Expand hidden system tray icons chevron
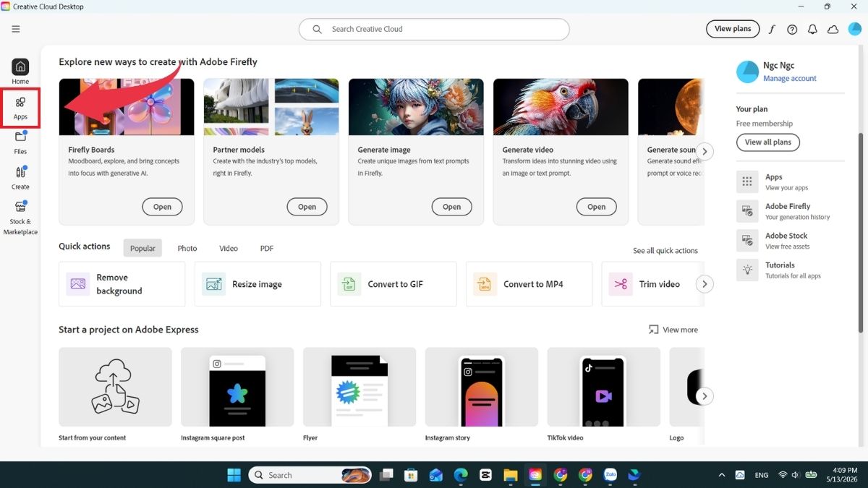 coord(721,475)
